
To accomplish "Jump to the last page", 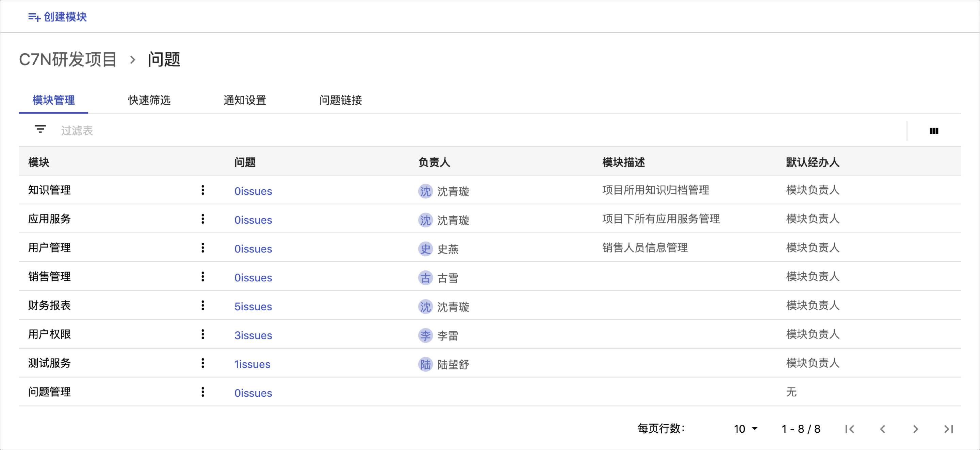I will pos(948,429).
